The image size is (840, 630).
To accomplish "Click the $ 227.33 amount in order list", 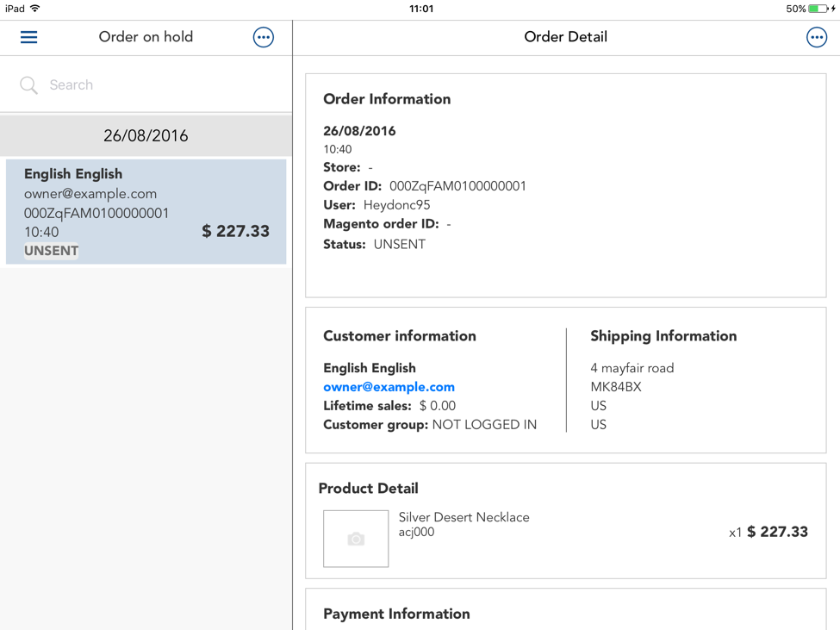I will point(236,231).
